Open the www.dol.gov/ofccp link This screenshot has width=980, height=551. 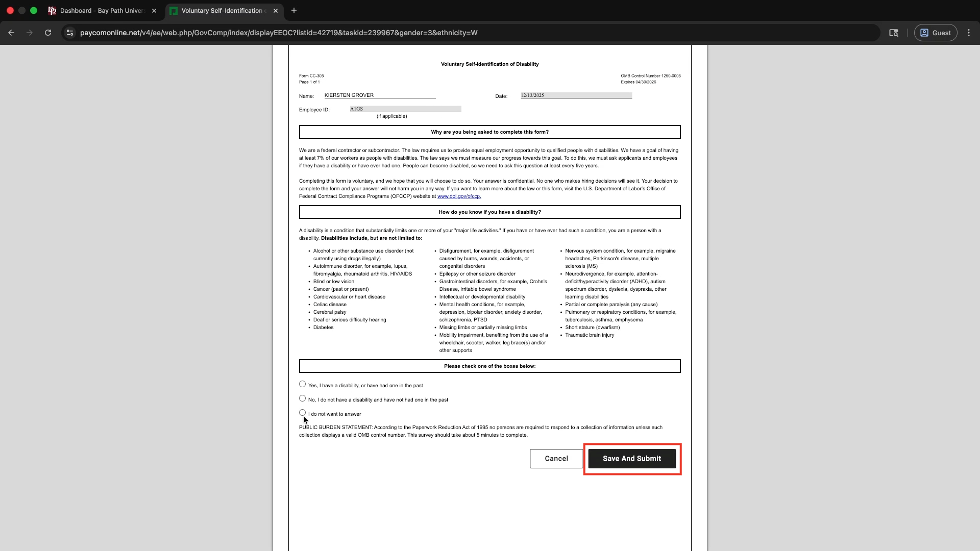[x=459, y=196]
